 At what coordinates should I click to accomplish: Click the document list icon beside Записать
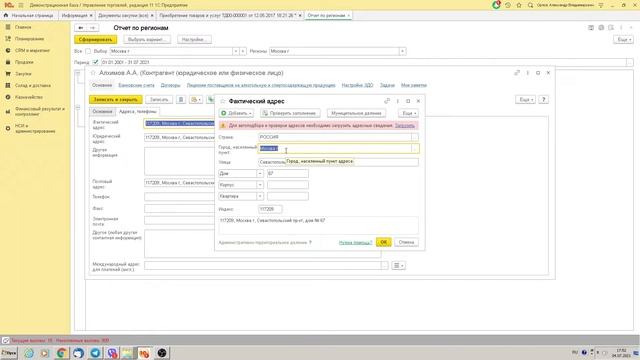pos(181,100)
